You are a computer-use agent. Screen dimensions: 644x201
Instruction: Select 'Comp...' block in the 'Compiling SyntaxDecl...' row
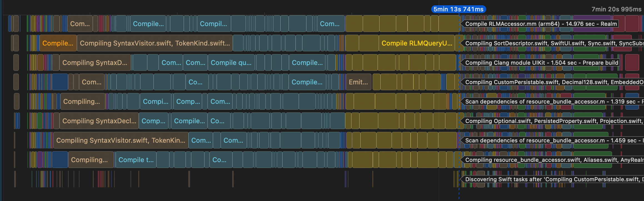point(153,121)
